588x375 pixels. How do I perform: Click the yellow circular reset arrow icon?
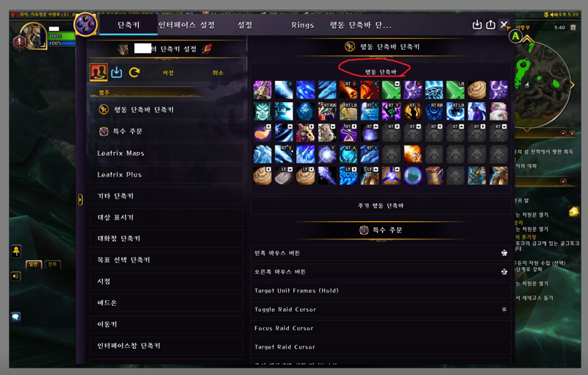click(135, 72)
